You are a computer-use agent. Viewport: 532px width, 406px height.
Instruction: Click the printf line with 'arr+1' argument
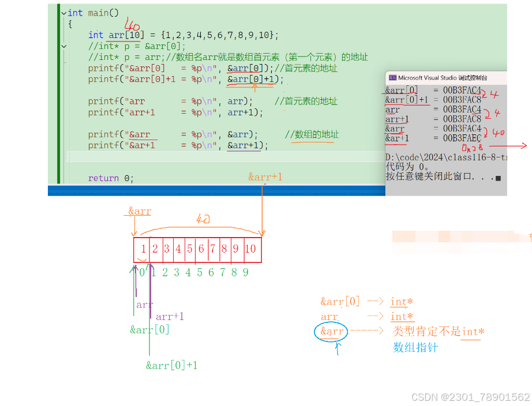175,112
